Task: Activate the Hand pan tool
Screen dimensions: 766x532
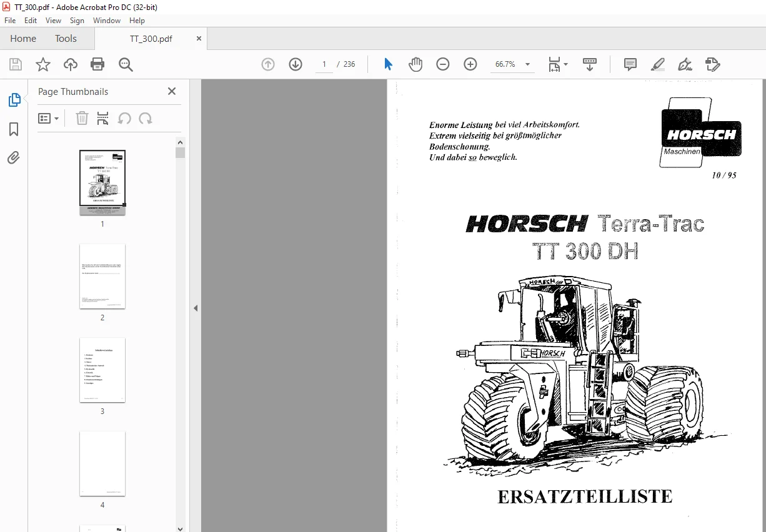Action: [415, 64]
